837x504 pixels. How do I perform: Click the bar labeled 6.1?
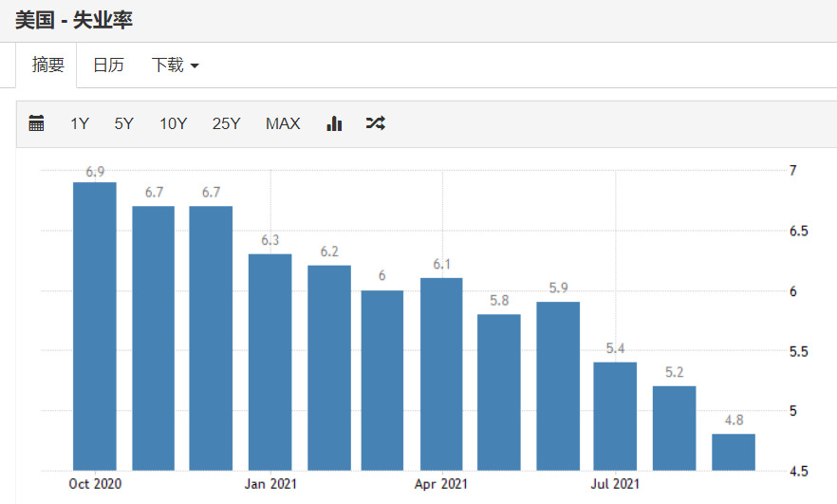tap(441, 374)
